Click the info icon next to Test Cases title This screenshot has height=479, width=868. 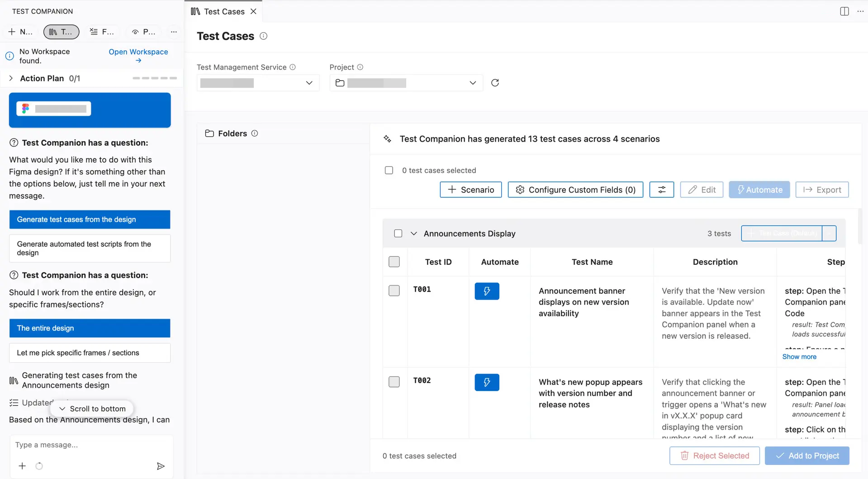click(263, 36)
